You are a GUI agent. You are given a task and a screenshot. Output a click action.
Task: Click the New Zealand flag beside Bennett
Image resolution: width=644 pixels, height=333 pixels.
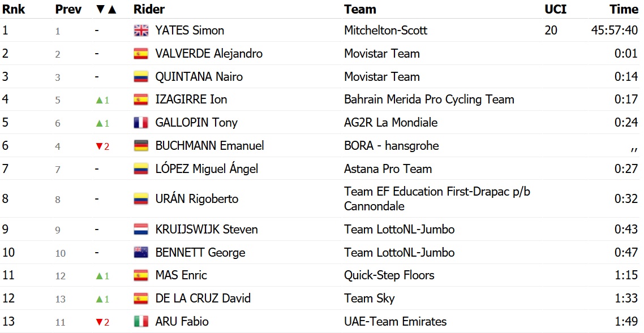[141, 252]
